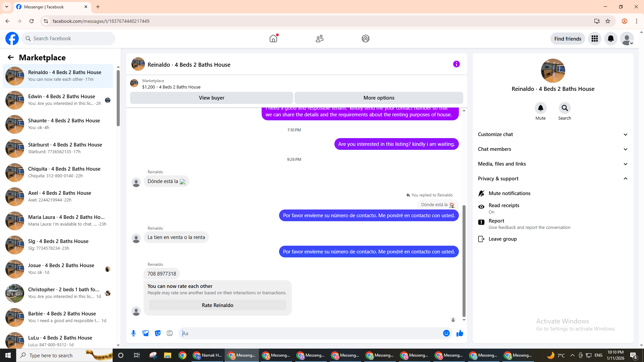644x362 pixels.
Task: Open the Josue 4 Beds 2 Baths conversation
Action: (58, 269)
